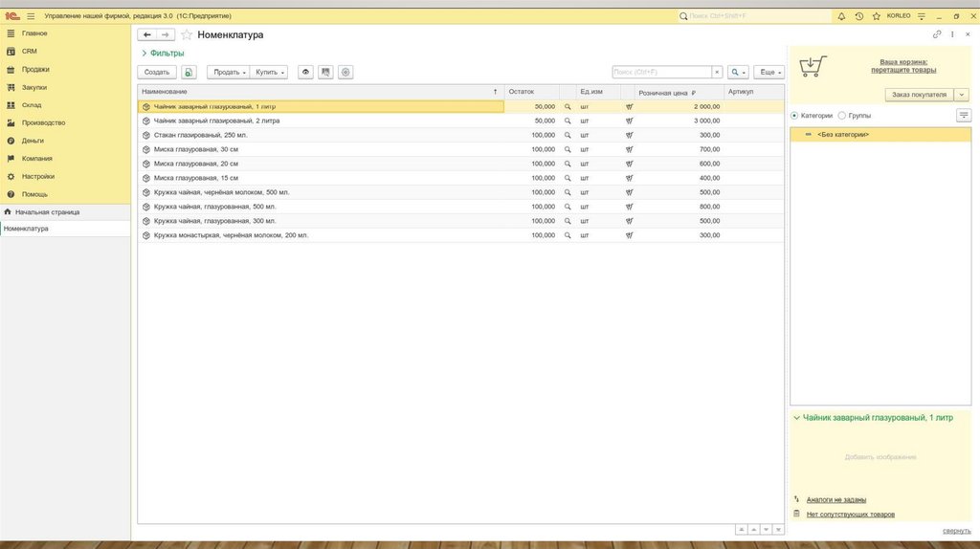
Task: Show stock details for Стакан глазированый row
Action: tap(568, 136)
